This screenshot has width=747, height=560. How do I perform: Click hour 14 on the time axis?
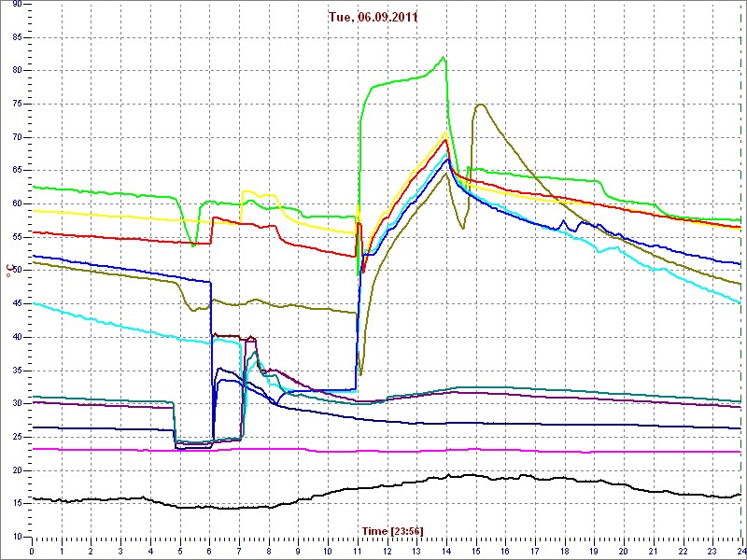[x=446, y=552]
